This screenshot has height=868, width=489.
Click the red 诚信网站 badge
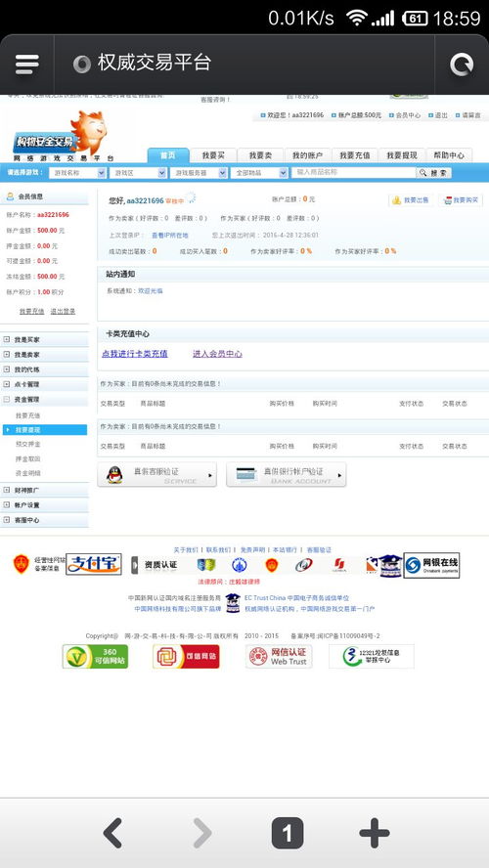click(186, 657)
